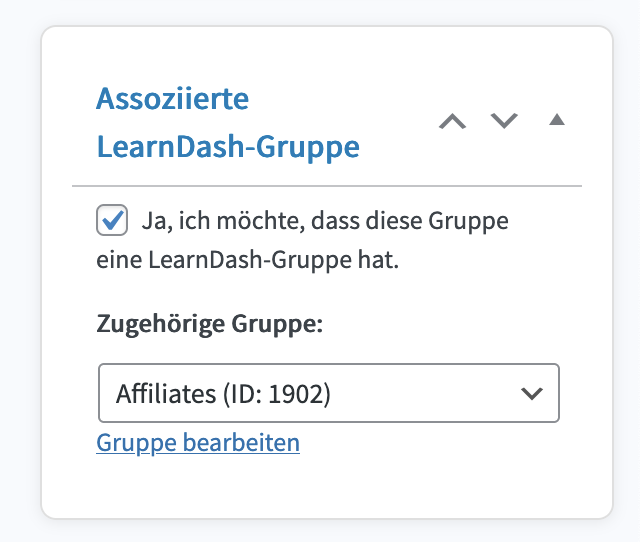Open the Zugehörige Gruppe dropdown
This screenshot has width=640, height=542.
pyautogui.click(x=329, y=393)
